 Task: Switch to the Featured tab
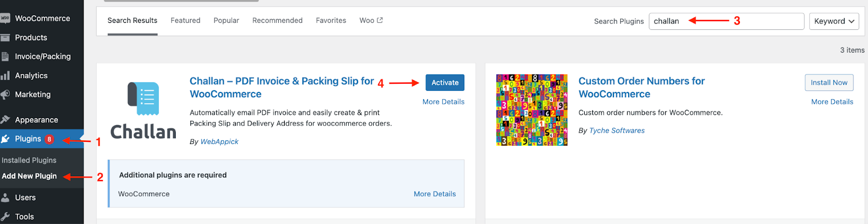pos(186,21)
